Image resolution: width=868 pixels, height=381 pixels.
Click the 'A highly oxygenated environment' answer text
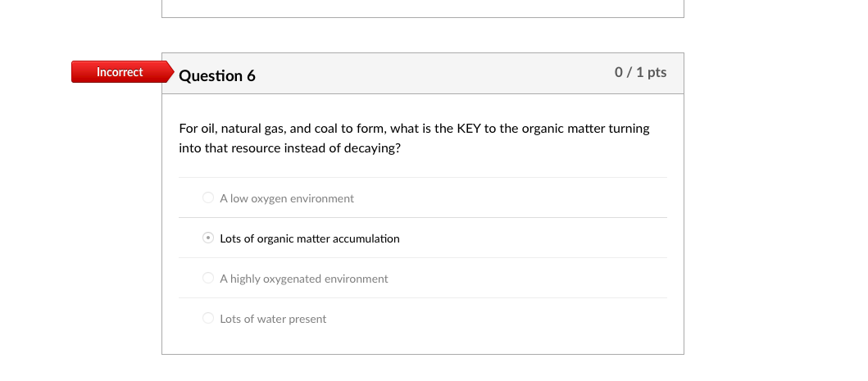304,279
